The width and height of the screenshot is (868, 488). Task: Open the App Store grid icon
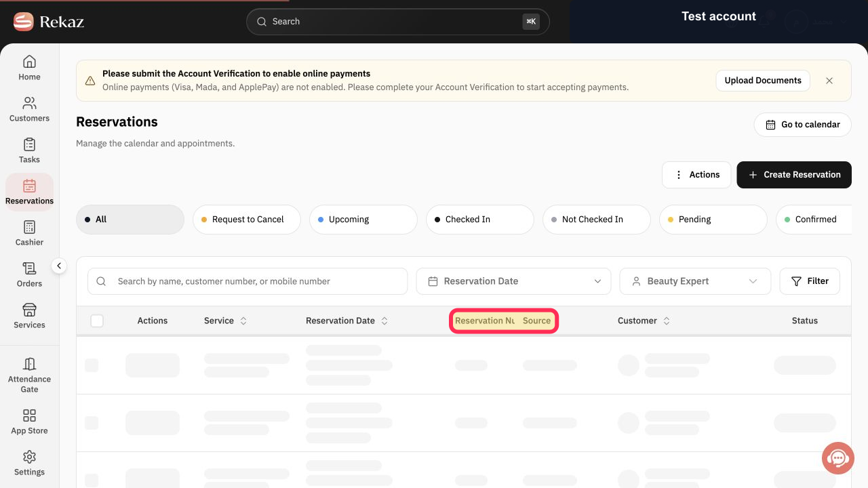point(29,415)
